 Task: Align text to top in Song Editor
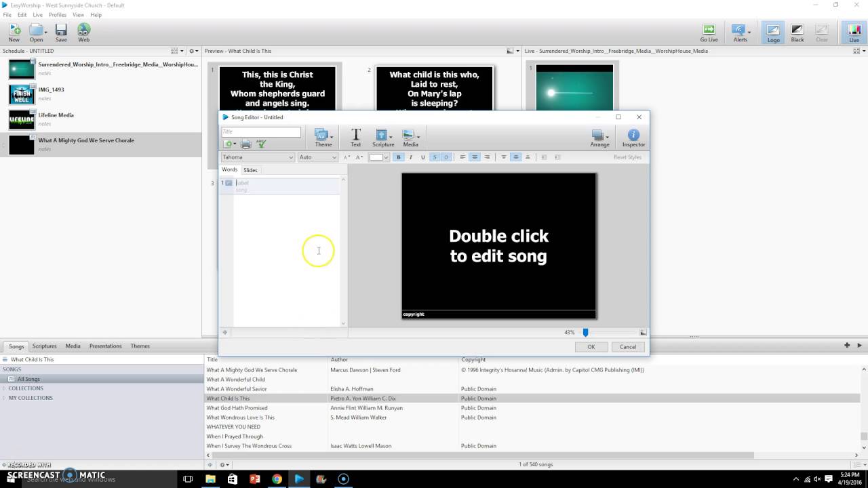[503, 157]
